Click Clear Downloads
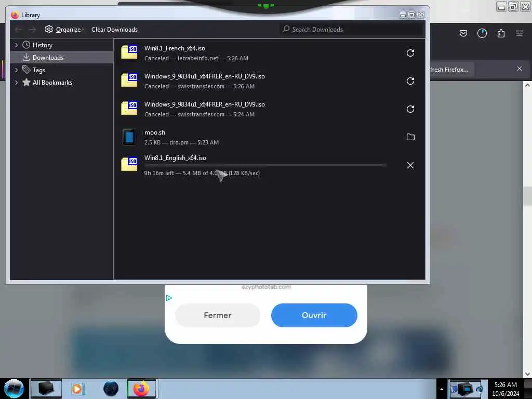Screen dimensions: 532x399 114,30
